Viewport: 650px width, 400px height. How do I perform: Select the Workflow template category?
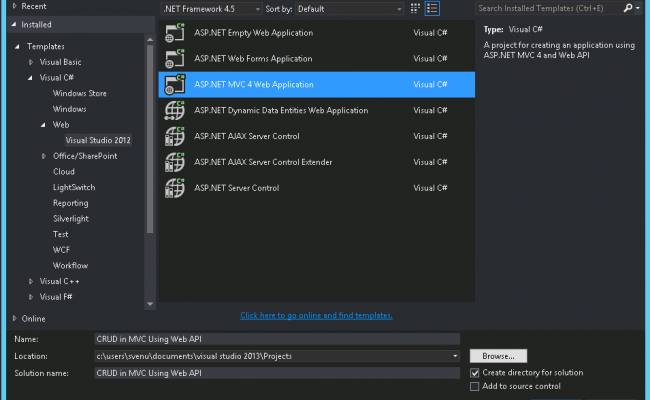click(x=70, y=266)
